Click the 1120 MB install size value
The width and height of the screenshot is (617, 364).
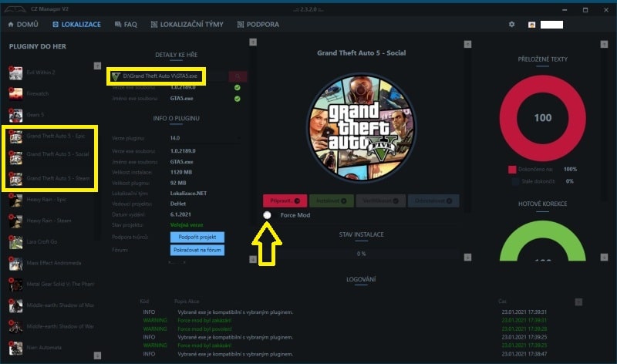181,172
